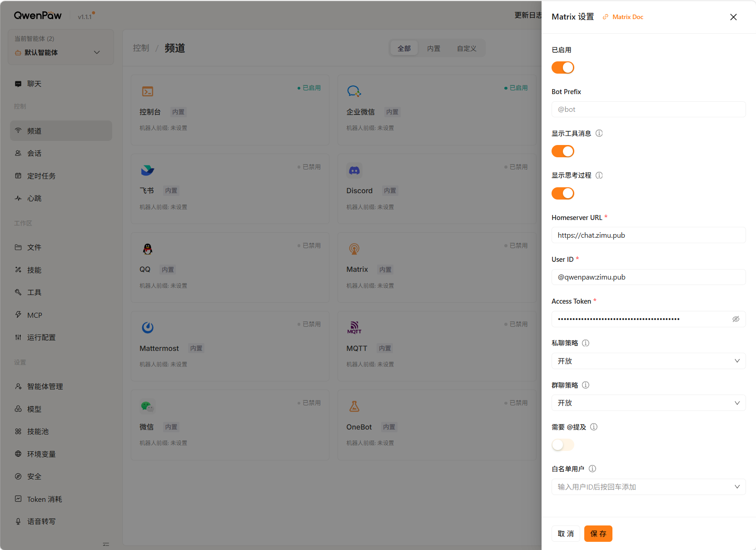Click info icon next to 私聊策略

586,343
